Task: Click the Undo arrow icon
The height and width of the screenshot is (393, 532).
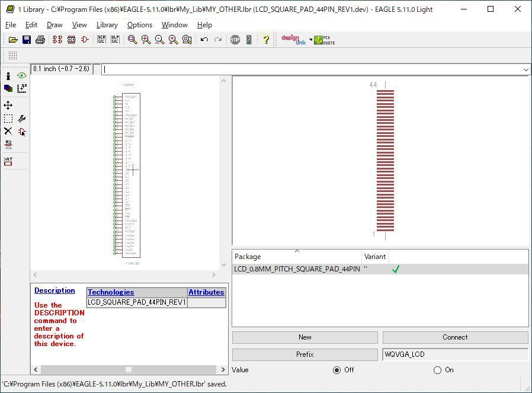Action: pos(204,40)
